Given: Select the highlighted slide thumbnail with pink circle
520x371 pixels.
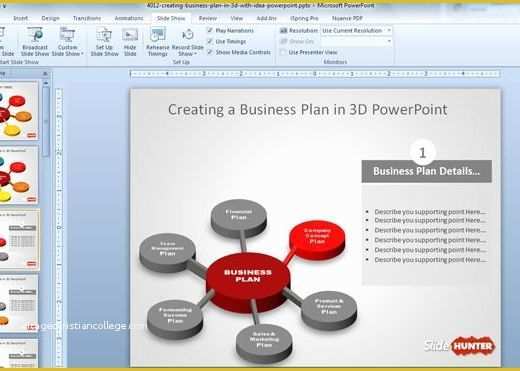Looking at the screenshot, I should click(x=19, y=239).
